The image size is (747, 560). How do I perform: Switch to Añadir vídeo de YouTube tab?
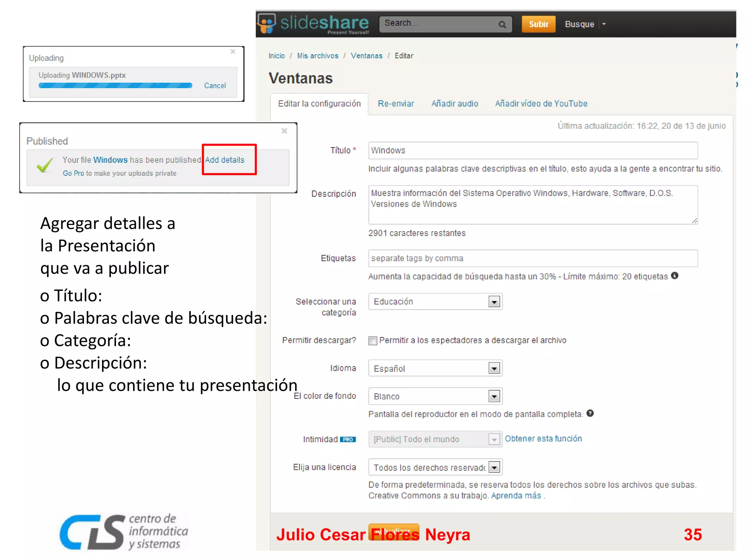pos(541,104)
